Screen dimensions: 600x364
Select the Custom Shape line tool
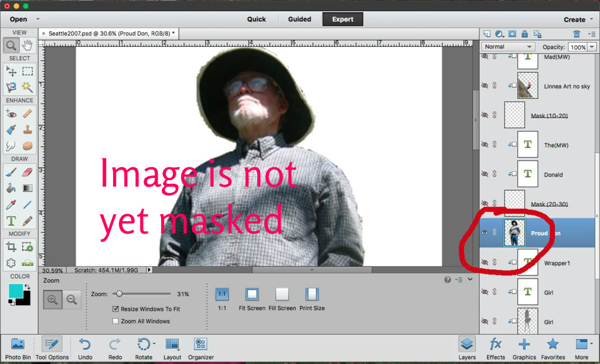27,205
